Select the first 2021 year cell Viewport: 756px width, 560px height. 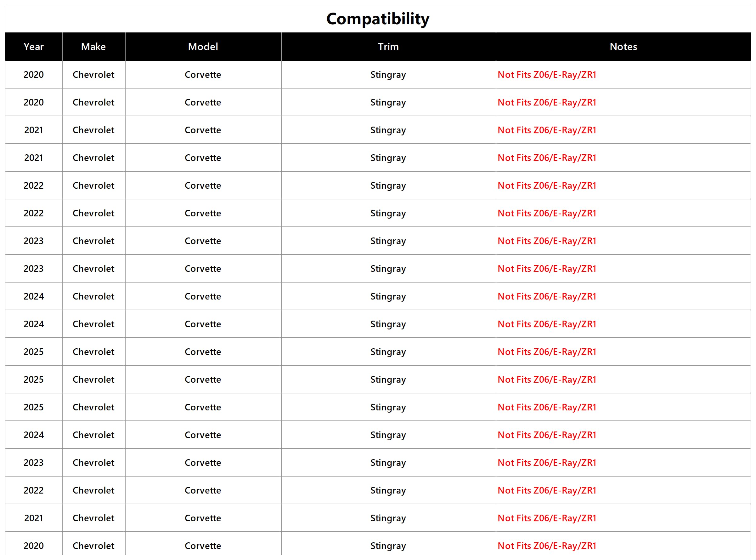click(x=34, y=130)
